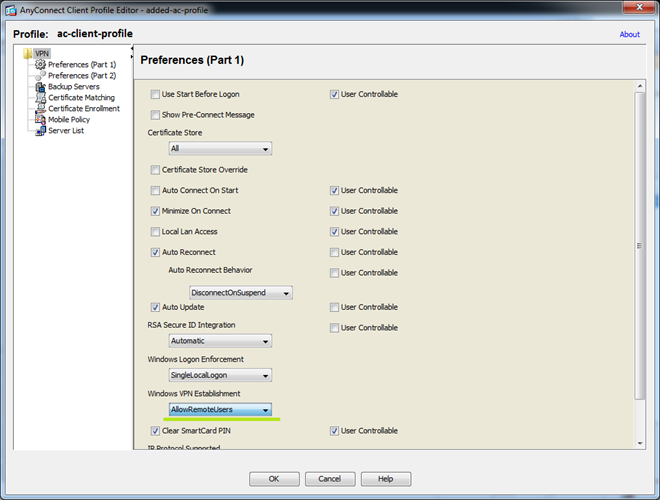Open Preferences (Part 2) tree item
Viewport: 660px width, 500px height.
click(x=82, y=75)
